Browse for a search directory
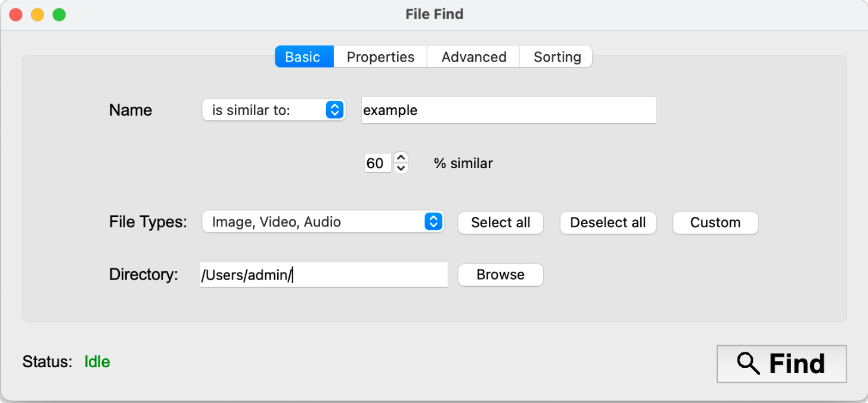The width and height of the screenshot is (868, 403). [500, 275]
